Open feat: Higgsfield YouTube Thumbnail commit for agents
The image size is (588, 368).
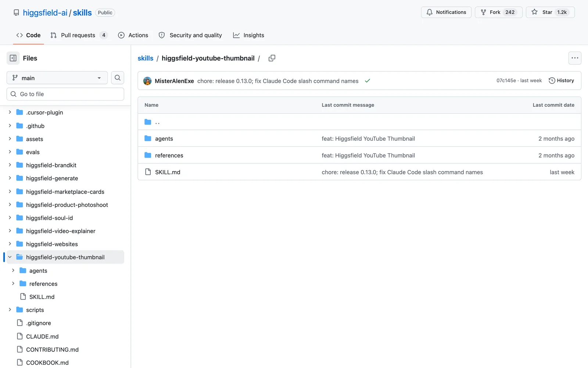[x=368, y=139]
